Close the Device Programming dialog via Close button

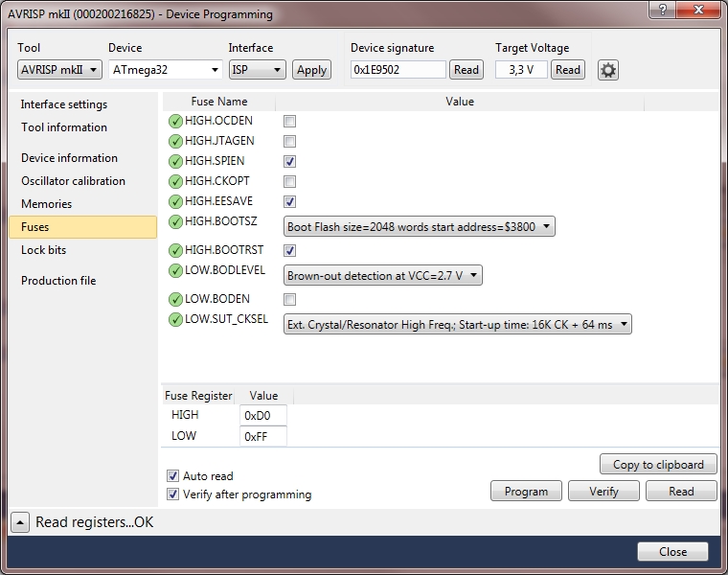[672, 551]
